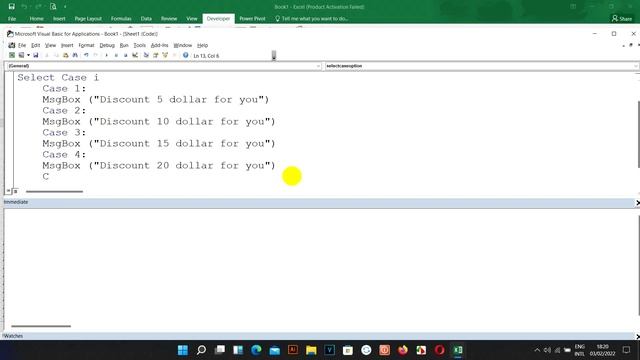This screenshot has height=360, width=640.
Task: Click the View Microsoft Excel toolbar icon
Action: pos(12,55)
